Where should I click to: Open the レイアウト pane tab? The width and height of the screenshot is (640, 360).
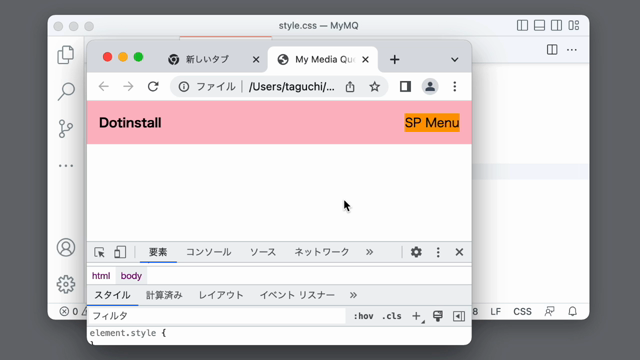coord(221,295)
